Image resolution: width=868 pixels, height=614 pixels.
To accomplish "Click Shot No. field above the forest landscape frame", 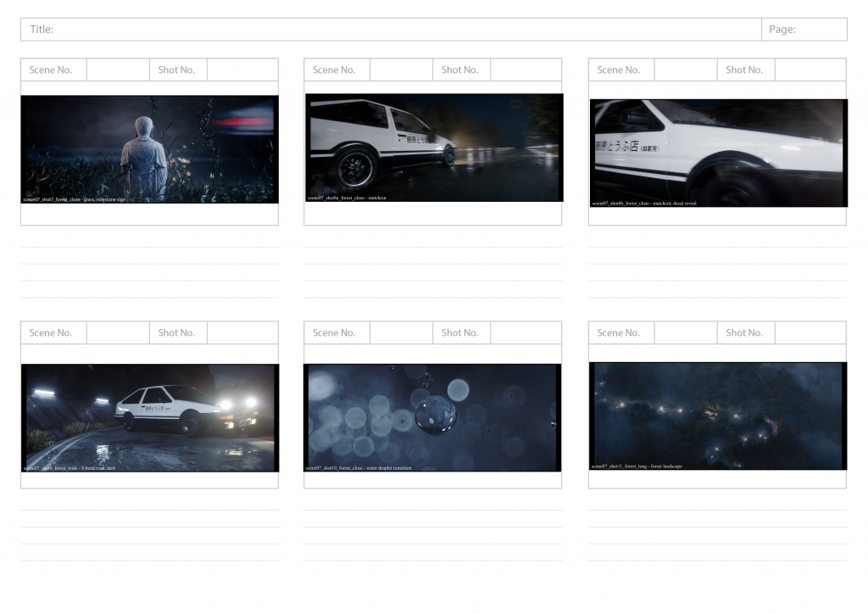I will coord(810,332).
